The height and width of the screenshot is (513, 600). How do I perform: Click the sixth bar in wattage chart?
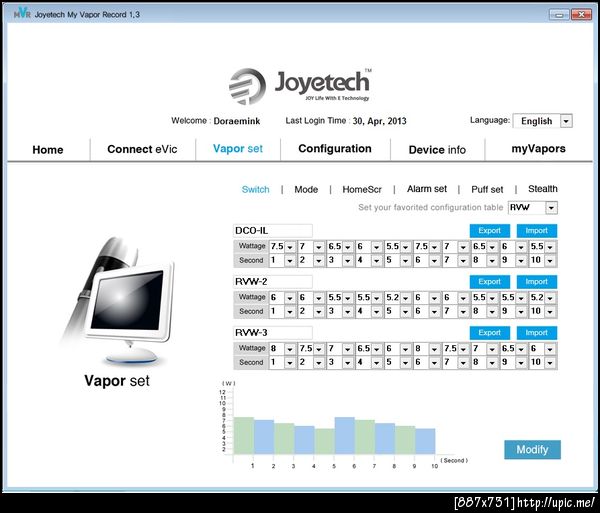tap(344, 435)
